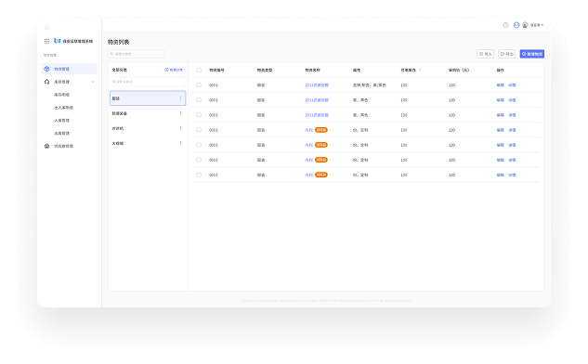Click the cube icon of 物资管理
588x364 pixels.
[46, 69]
